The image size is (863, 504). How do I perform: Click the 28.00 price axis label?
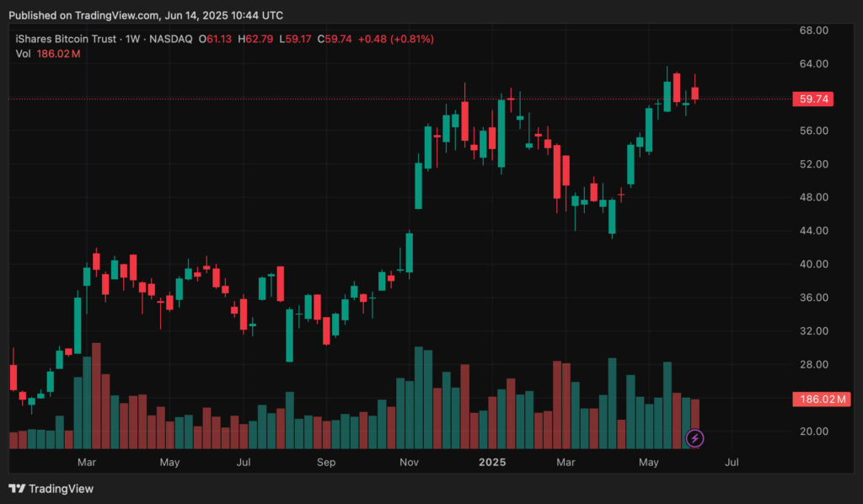[x=814, y=364]
